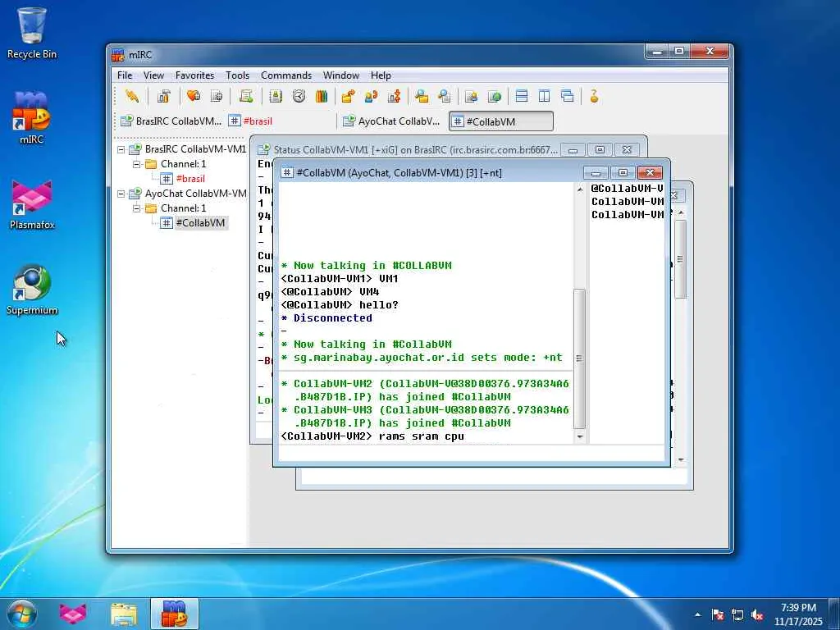Click the DCC Send file icon
840x630 pixels.
coord(348,97)
